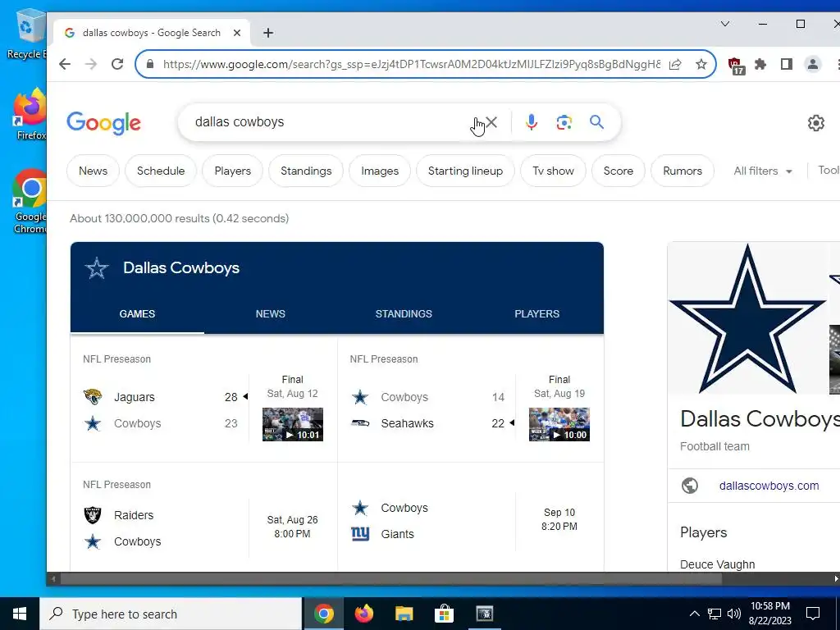Play the Jaguars vs Cowboys 10:01 highlight video
840x630 pixels.
point(293,424)
